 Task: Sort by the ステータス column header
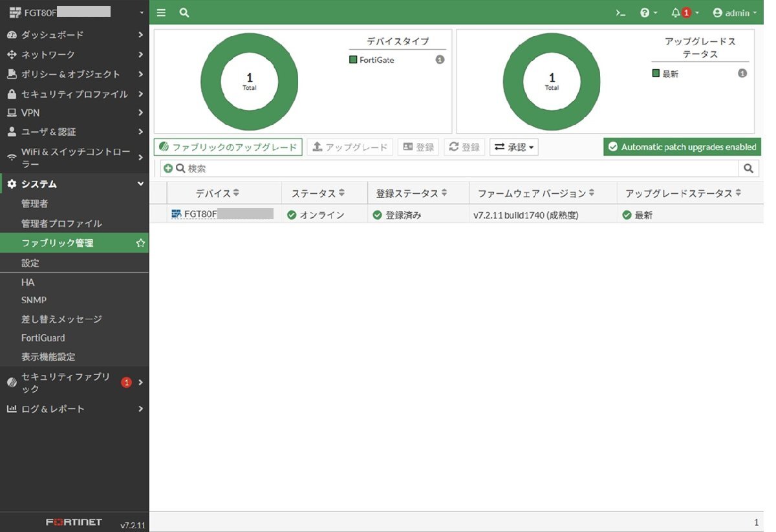[318, 193]
